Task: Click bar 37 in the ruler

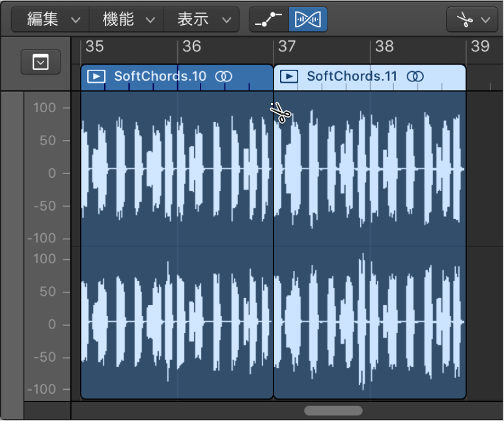Action: pyautogui.click(x=287, y=46)
